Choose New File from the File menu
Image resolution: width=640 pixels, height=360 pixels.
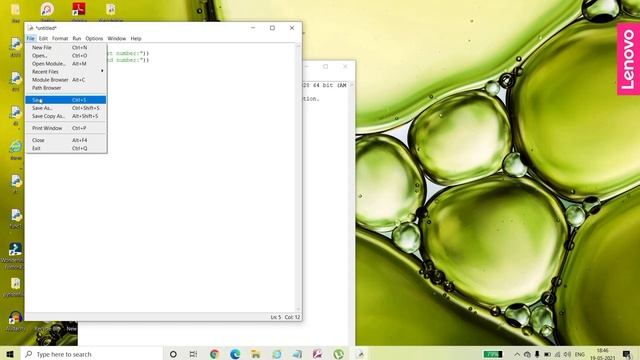[66, 48]
